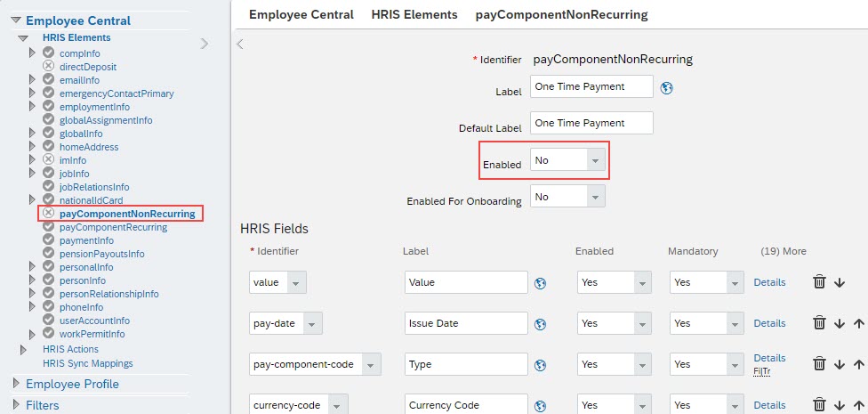Viewport: 868px width, 414px height.
Task: Click the status icon beside compInfo
Action: pos(49,53)
